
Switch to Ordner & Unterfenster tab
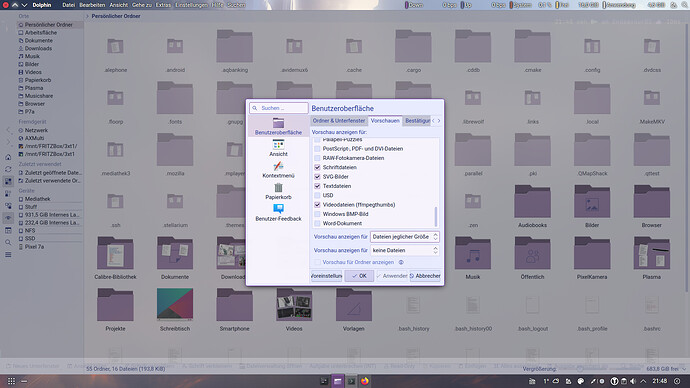(339, 121)
